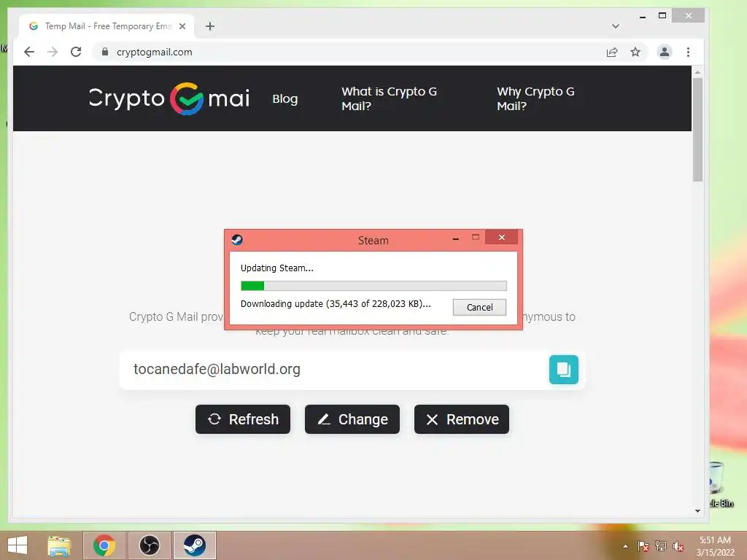The width and height of the screenshot is (747, 560).
Task: Click the Crypto G mail logo
Action: pyautogui.click(x=169, y=98)
